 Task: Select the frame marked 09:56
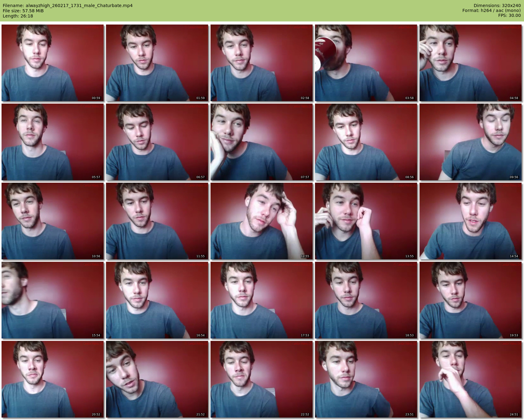[471, 142]
